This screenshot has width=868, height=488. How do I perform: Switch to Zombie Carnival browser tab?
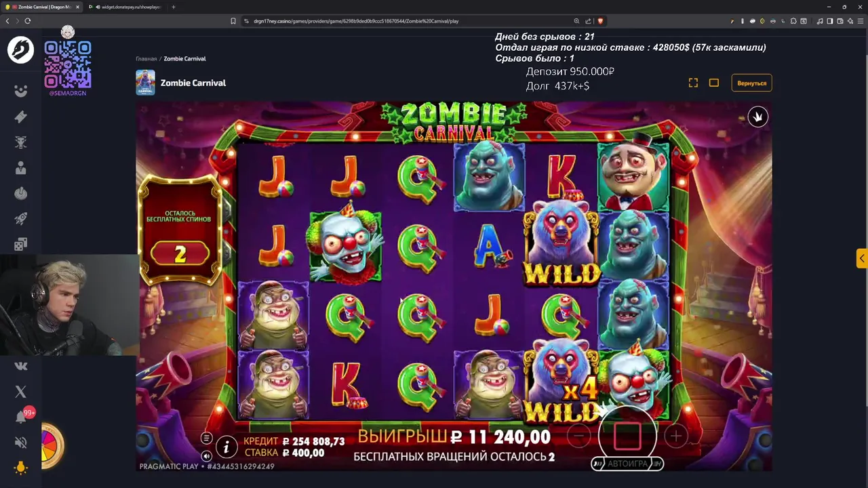click(x=42, y=7)
